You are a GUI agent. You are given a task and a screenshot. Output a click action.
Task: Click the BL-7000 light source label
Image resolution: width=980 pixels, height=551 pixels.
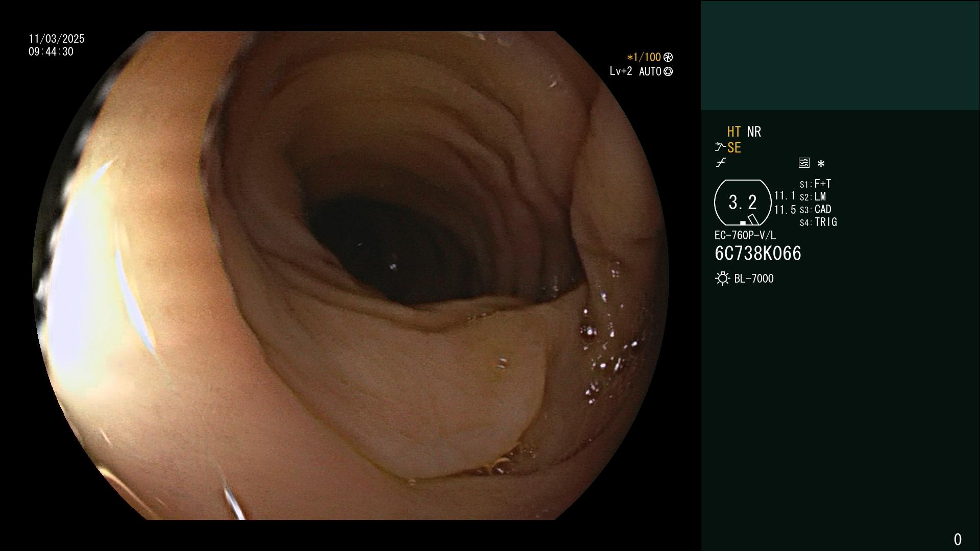[x=754, y=279]
